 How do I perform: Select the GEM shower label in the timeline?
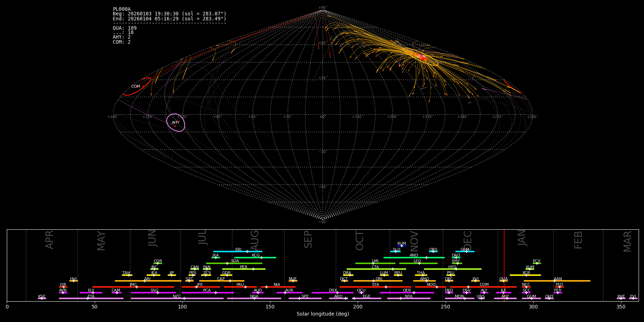click(464, 250)
